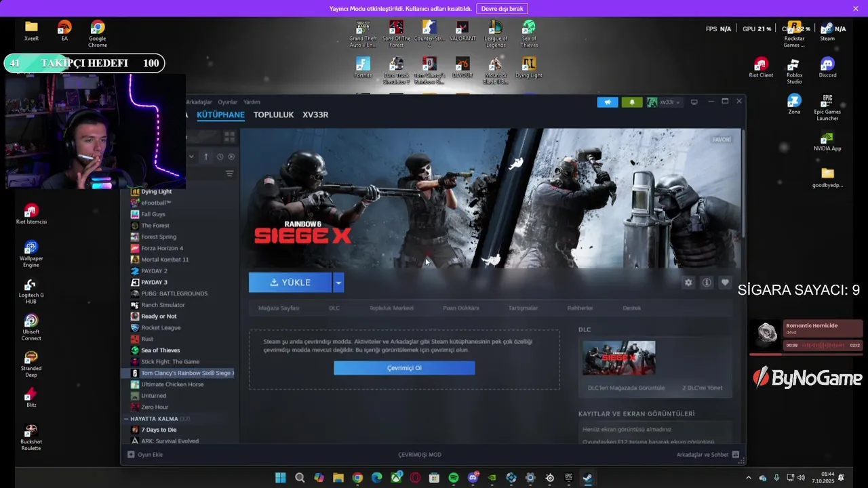Screen dimensions: 868x488
Task: Toggle ready-to-play filter icon
Action: click(231, 157)
